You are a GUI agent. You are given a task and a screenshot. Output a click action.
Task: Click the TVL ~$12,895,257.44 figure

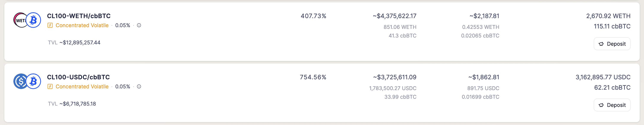[x=80, y=43]
